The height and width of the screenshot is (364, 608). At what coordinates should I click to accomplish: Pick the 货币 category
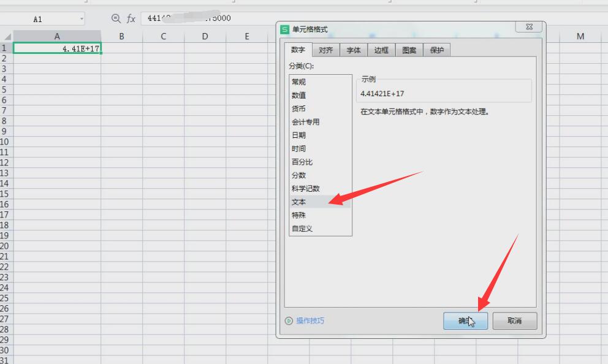pyautogui.click(x=299, y=108)
